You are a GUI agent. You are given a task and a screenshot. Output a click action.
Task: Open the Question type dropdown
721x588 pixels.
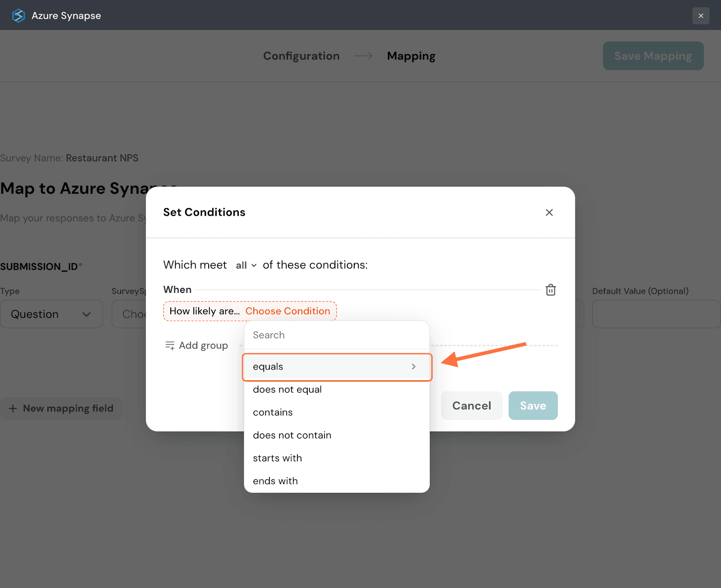[51, 314]
